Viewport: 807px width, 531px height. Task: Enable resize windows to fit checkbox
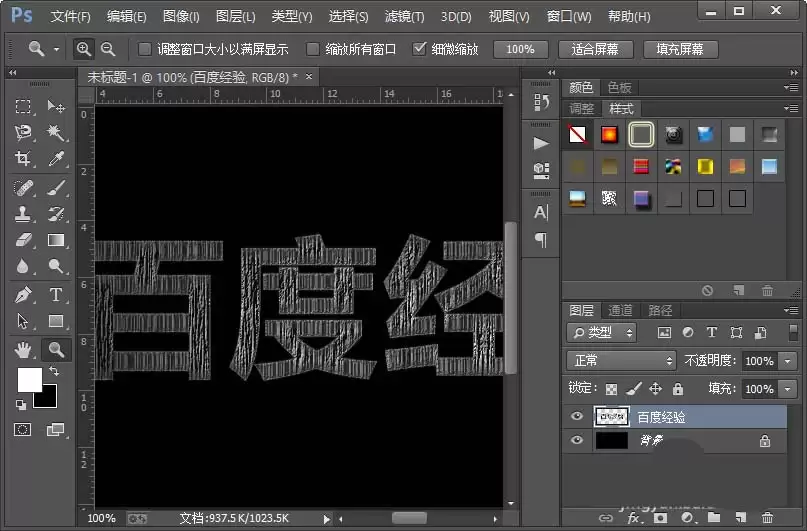tap(145, 49)
